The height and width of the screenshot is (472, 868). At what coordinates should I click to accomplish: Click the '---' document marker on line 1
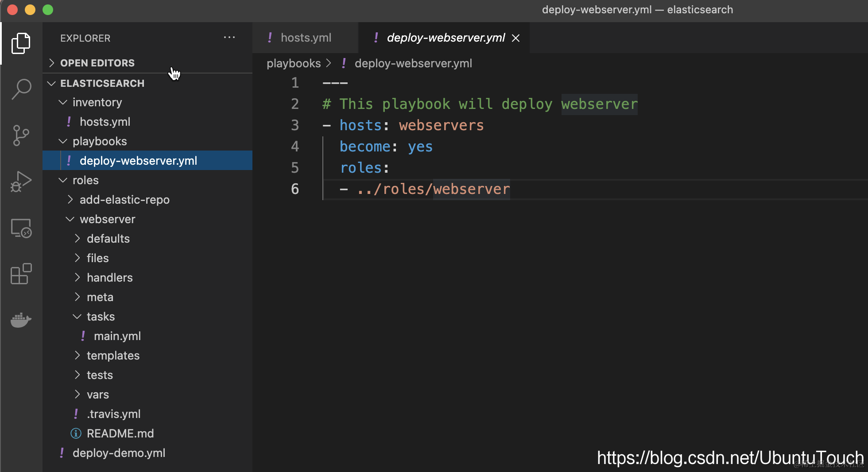[x=335, y=83]
